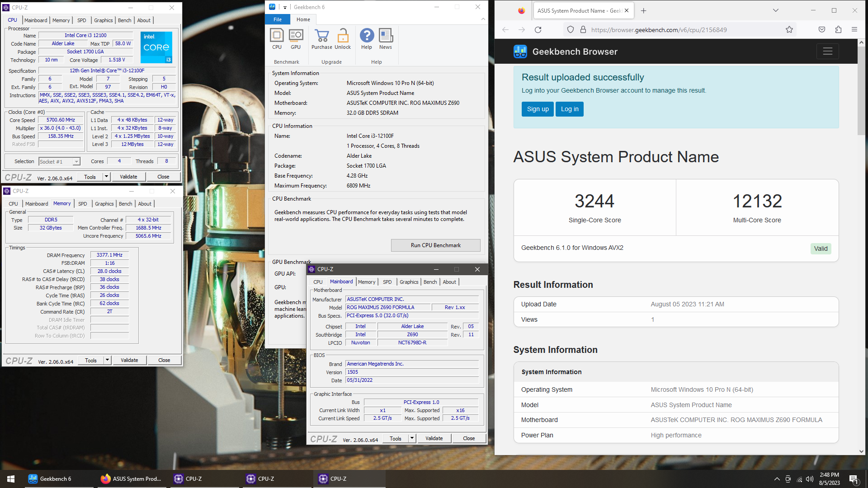The height and width of the screenshot is (488, 868).
Task: Click the Intel Core i3 logo
Action: tap(156, 47)
